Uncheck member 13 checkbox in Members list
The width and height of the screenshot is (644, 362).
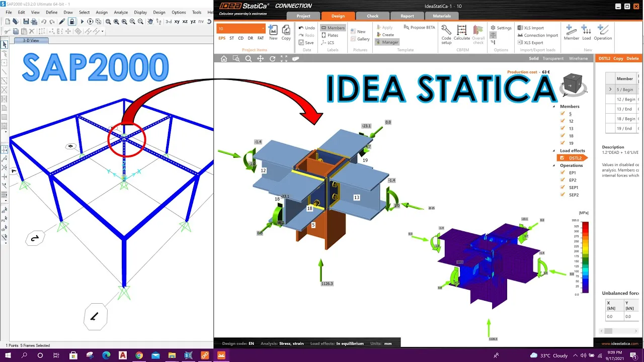[x=562, y=128]
